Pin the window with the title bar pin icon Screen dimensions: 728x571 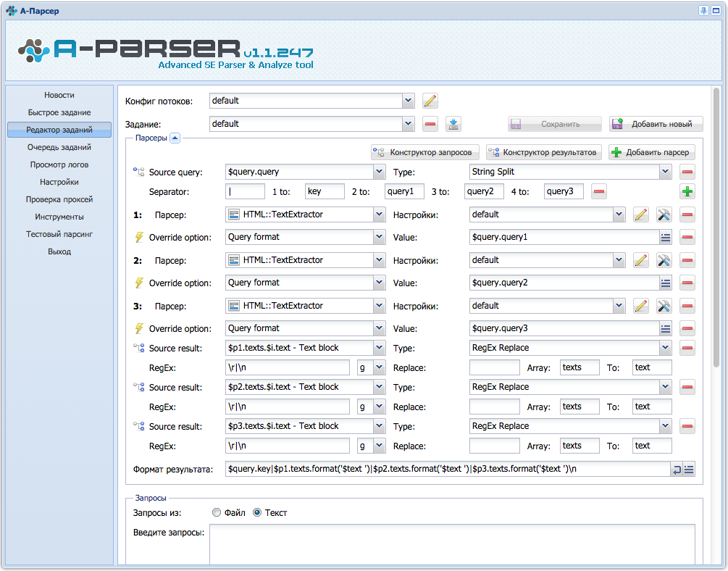(704, 11)
